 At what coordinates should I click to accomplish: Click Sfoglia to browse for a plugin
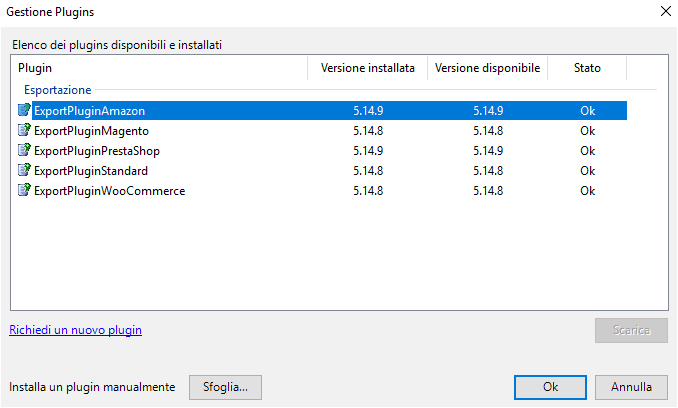[225, 387]
